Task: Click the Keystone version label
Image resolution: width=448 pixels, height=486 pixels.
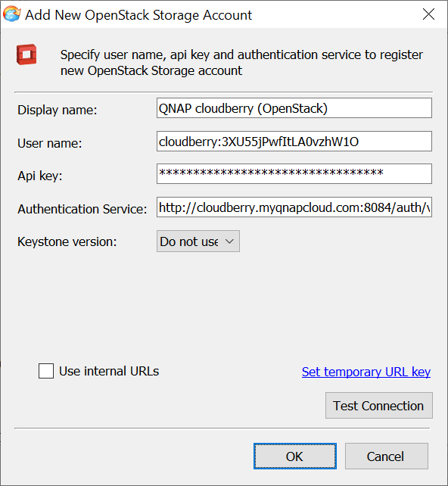Action: tap(67, 241)
